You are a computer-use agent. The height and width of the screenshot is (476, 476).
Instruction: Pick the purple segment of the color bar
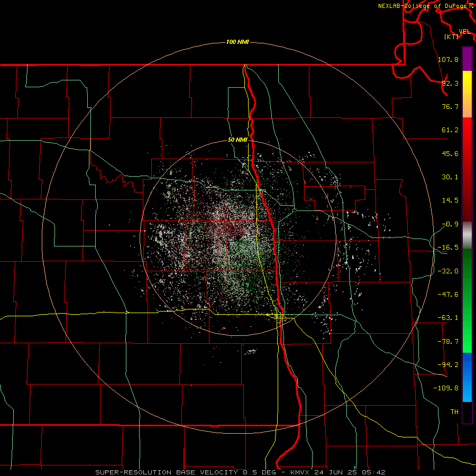467,59
